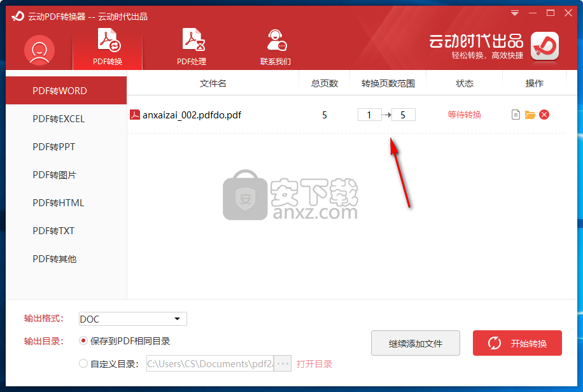Click the PDF file icon beside anxaizai_002
Viewport: 583px width, 392px height.
(134, 115)
